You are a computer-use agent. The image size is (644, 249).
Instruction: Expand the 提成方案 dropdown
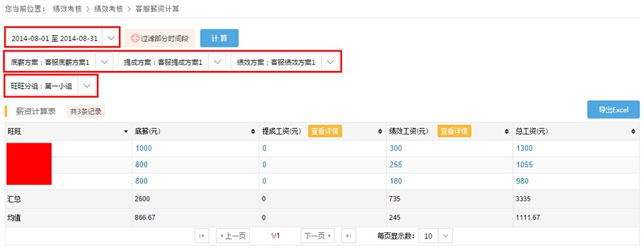217,62
